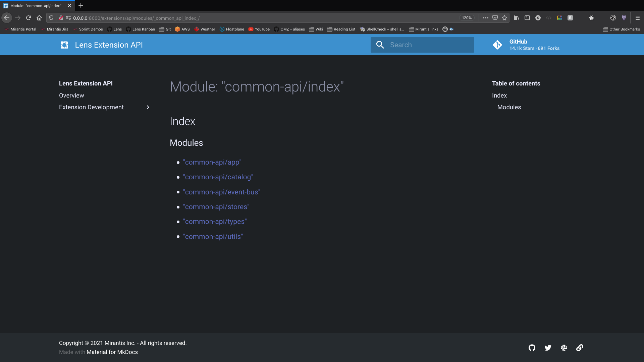Click the search magnifier icon
Screen dimensions: 644x362
point(380,45)
